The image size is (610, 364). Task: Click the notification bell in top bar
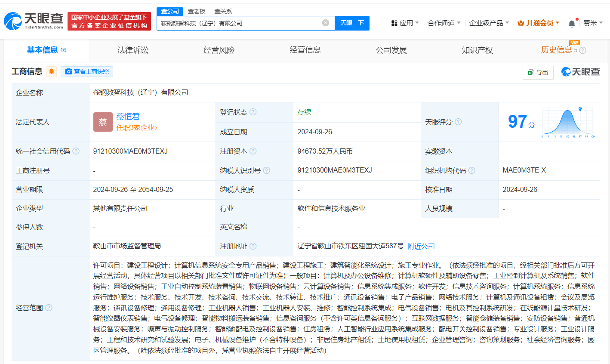(x=572, y=23)
